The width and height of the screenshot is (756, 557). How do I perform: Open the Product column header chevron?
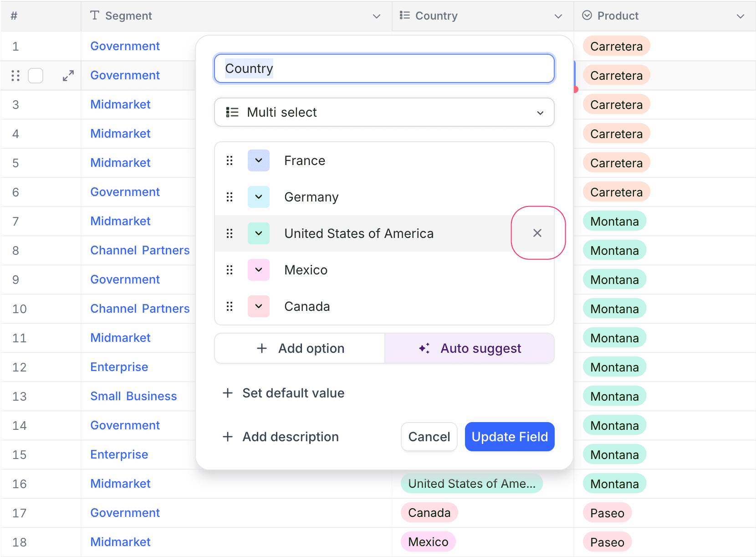tap(740, 16)
